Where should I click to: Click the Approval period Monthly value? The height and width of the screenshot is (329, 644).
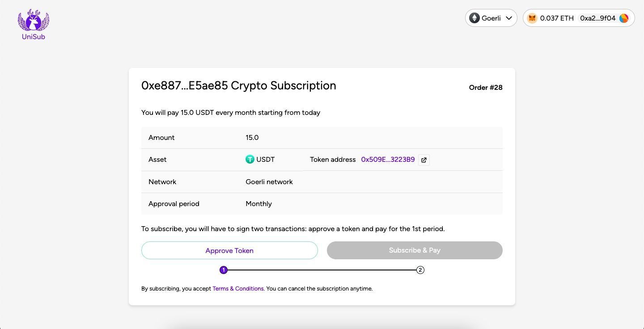(258, 203)
